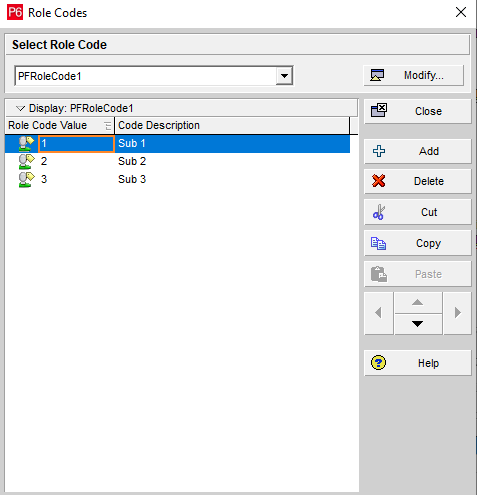Open the PFRoleCode1 dropdown arrow
This screenshot has height=495, width=477.
pos(284,76)
